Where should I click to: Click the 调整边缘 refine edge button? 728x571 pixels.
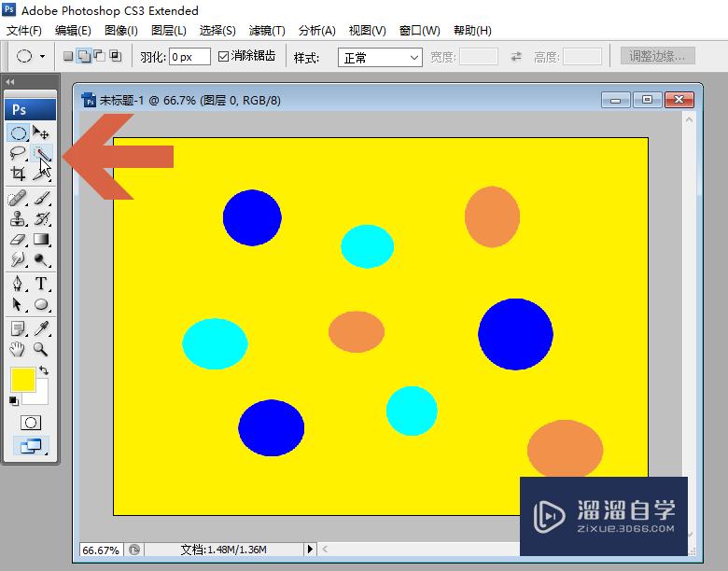(x=657, y=56)
